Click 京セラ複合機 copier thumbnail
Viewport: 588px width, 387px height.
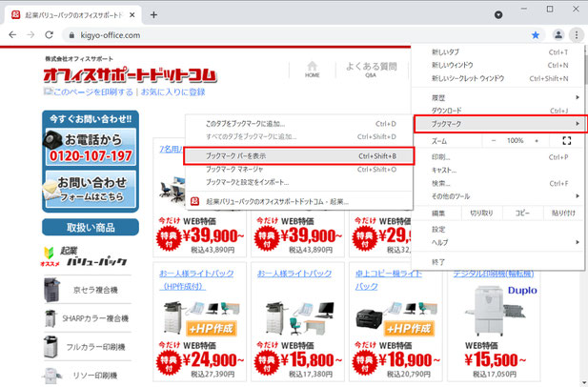[x=51, y=290]
